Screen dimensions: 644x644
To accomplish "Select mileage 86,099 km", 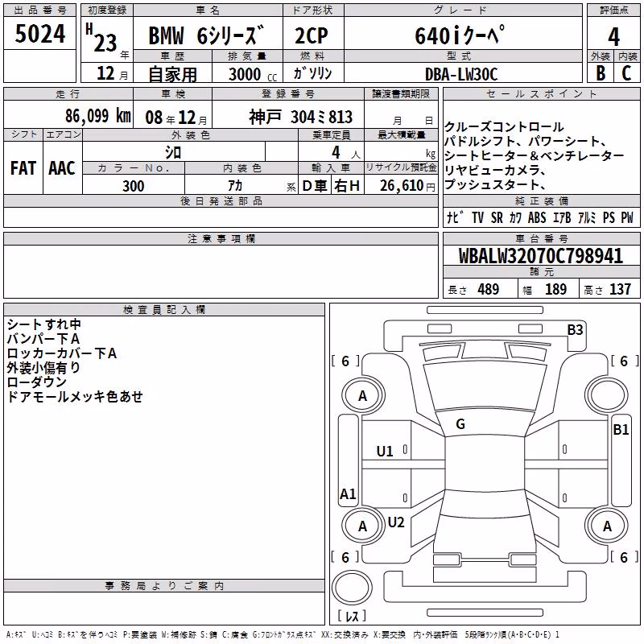I will [x=97, y=116].
